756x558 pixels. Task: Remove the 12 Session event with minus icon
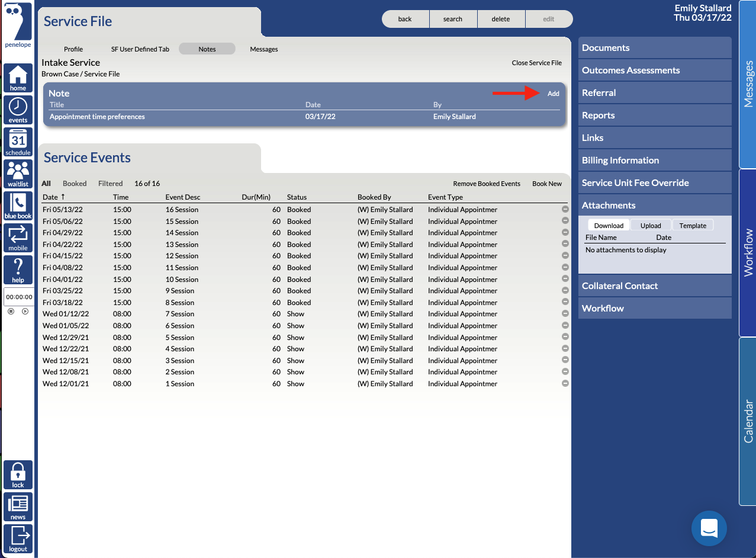[565, 256]
